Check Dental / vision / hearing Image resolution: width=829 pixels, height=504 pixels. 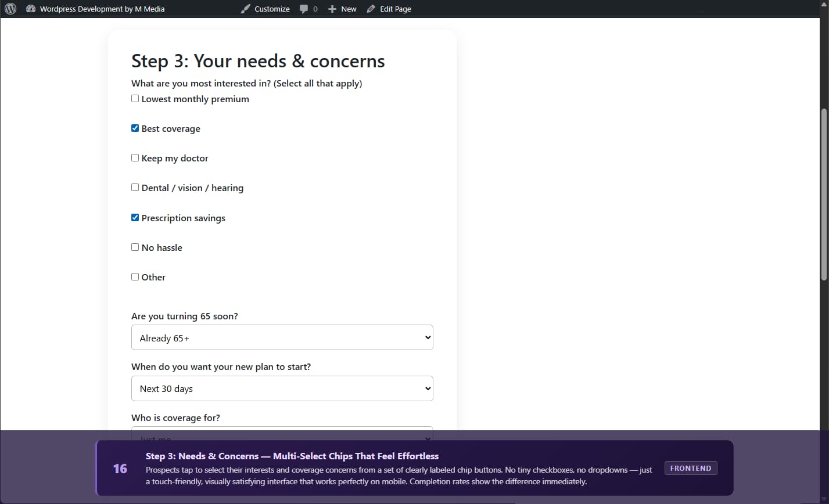(x=135, y=187)
